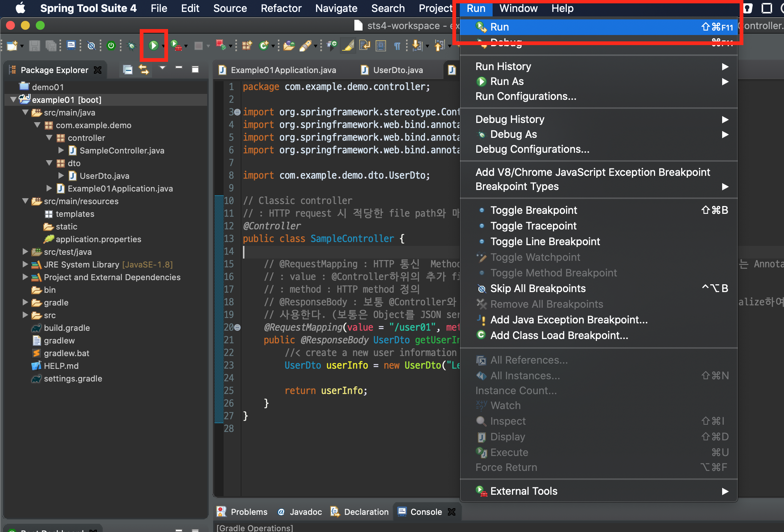The height and width of the screenshot is (532, 784).
Task: Select Toggle Line Breakpoint menu entry
Action: 545,241
